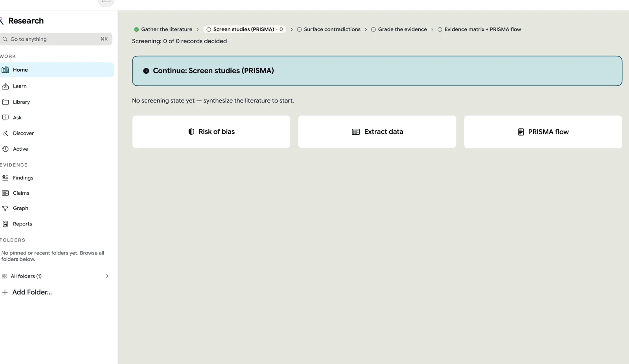Click the Ask chat bubble icon

6,117
